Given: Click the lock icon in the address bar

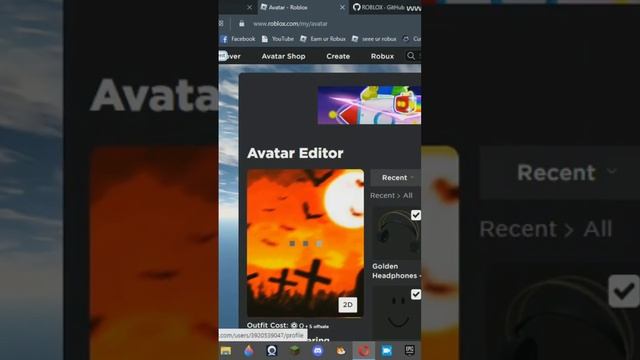Looking at the screenshot, I should [x=242, y=24].
